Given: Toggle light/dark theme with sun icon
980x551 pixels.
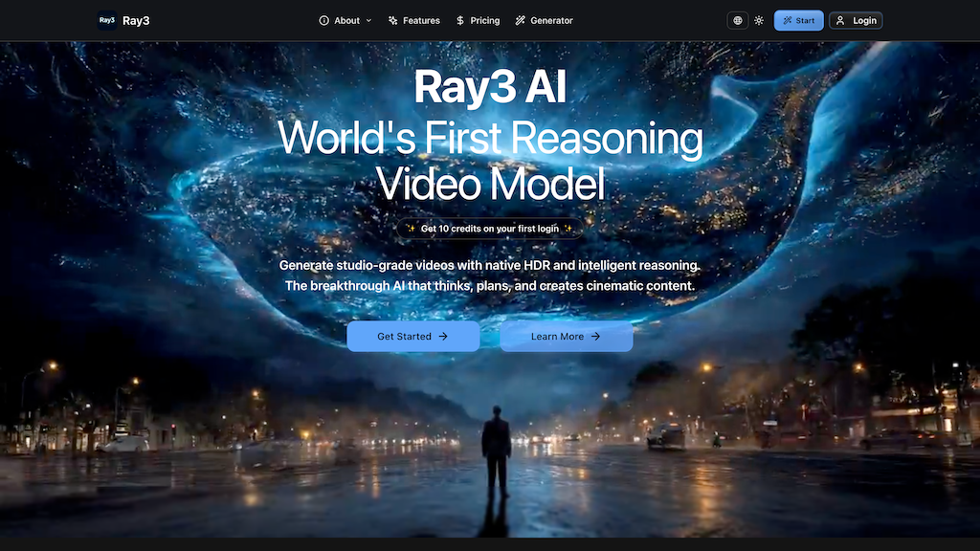Looking at the screenshot, I should pyautogui.click(x=759, y=20).
